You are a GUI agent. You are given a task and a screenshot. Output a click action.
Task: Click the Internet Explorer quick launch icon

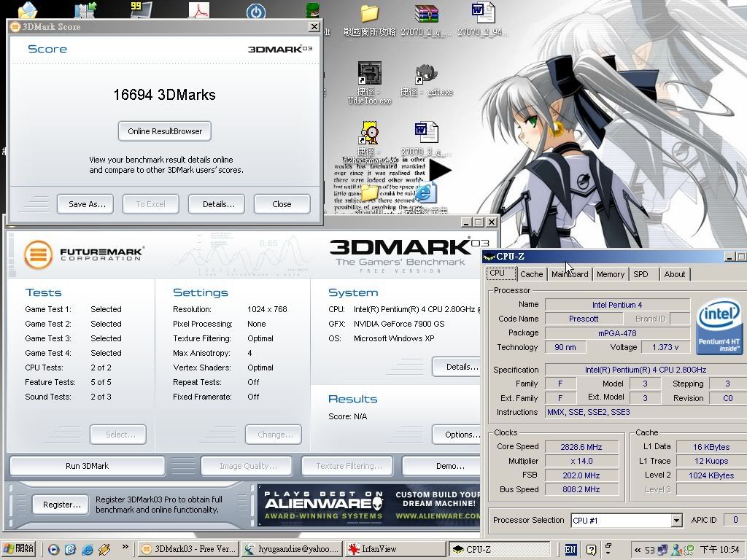[x=88, y=549]
